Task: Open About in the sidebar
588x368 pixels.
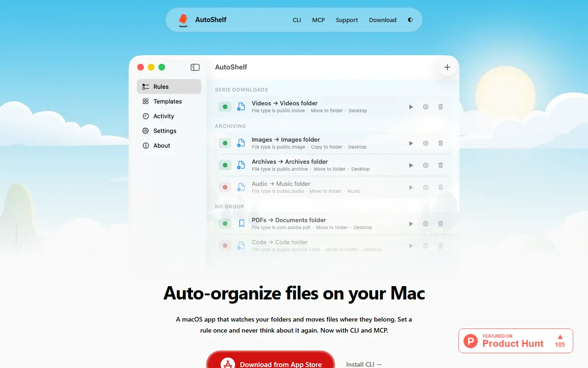Action: (x=169, y=145)
